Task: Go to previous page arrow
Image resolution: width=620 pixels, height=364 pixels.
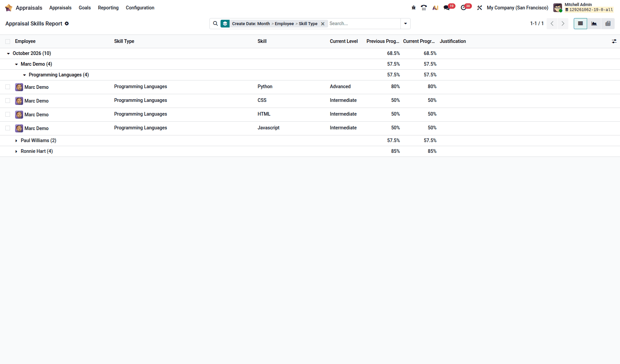Action: pos(552,23)
